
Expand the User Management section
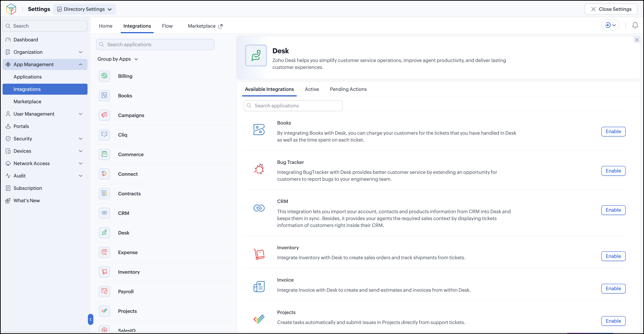click(x=80, y=114)
